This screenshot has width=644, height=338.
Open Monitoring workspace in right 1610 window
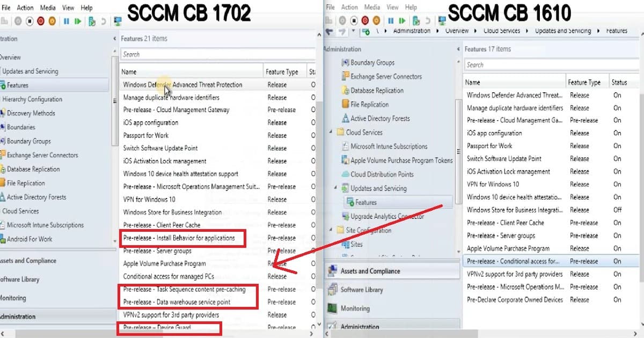click(392, 308)
